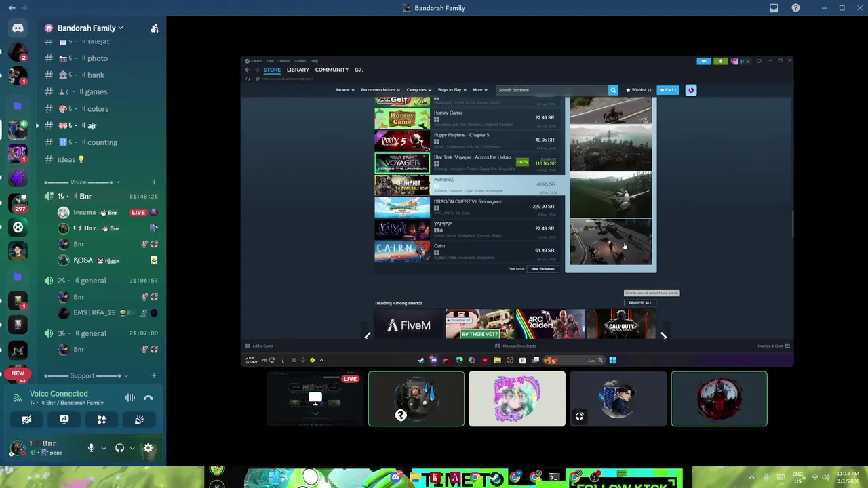
Task: Join the Bnr voice channel
Action: click(102, 196)
